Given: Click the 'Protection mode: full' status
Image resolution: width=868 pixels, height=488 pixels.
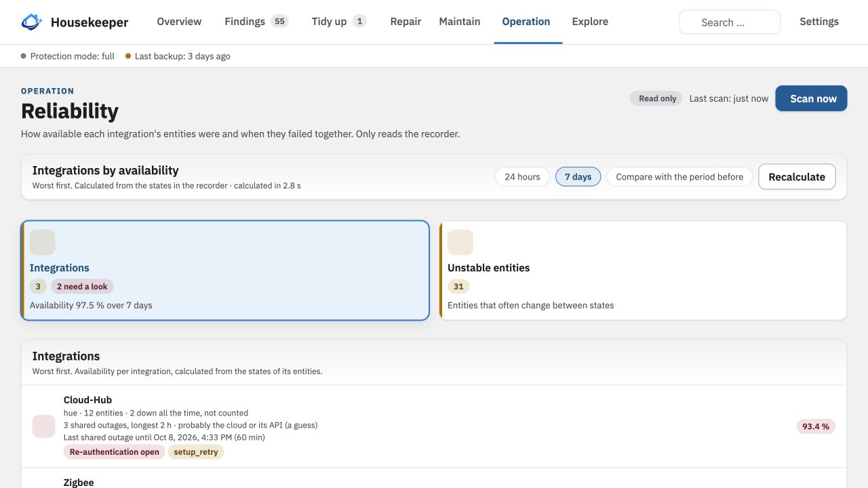Looking at the screenshot, I should [x=68, y=56].
